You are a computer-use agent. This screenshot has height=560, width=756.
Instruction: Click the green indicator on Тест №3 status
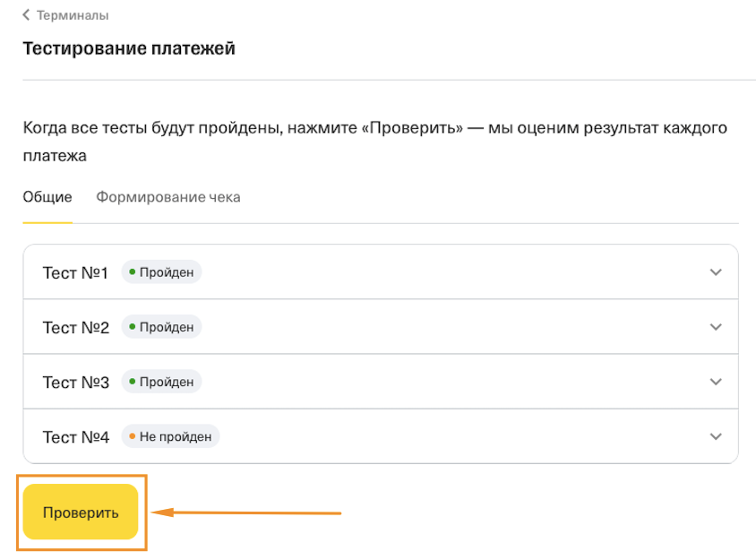[133, 381]
